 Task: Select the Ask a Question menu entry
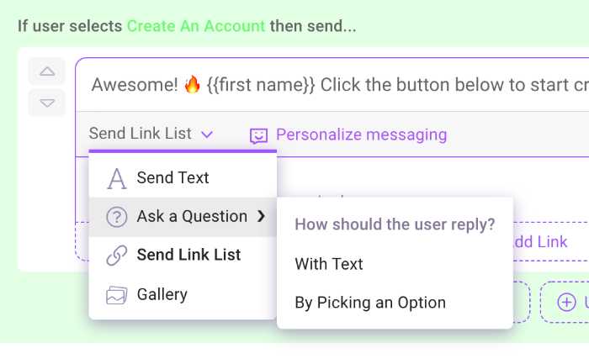tap(192, 217)
